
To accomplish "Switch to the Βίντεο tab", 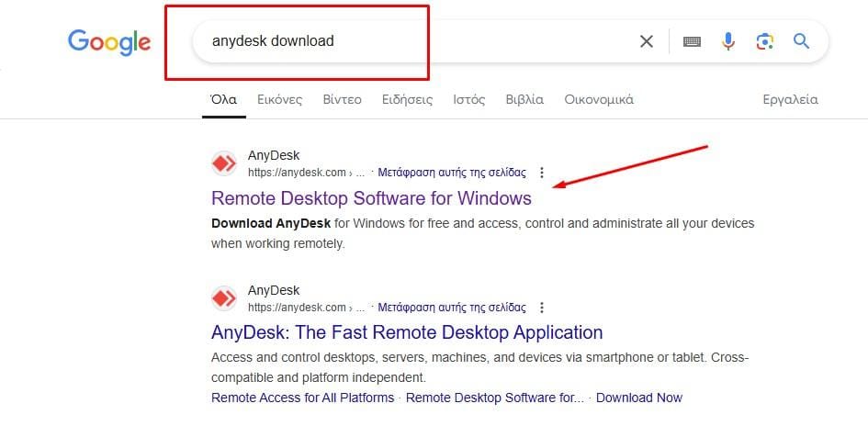I will coord(342,99).
